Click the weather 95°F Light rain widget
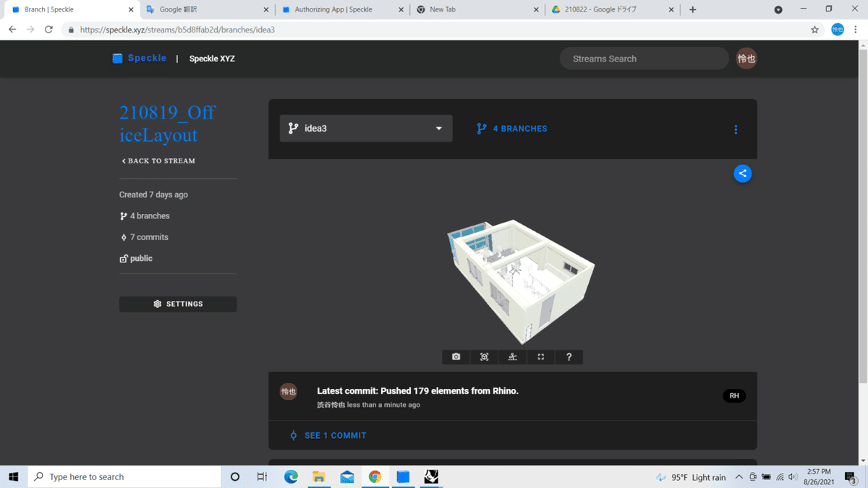Screen dimensions: 868x488 (691, 477)
